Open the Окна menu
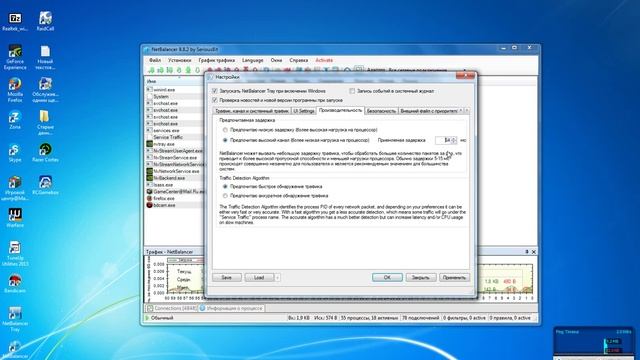The height and width of the screenshot is (360, 640). pyautogui.click(x=276, y=60)
